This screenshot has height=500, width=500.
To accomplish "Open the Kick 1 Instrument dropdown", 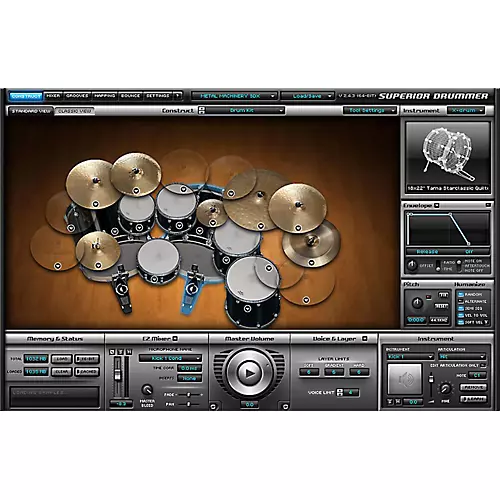I will (x=410, y=357).
